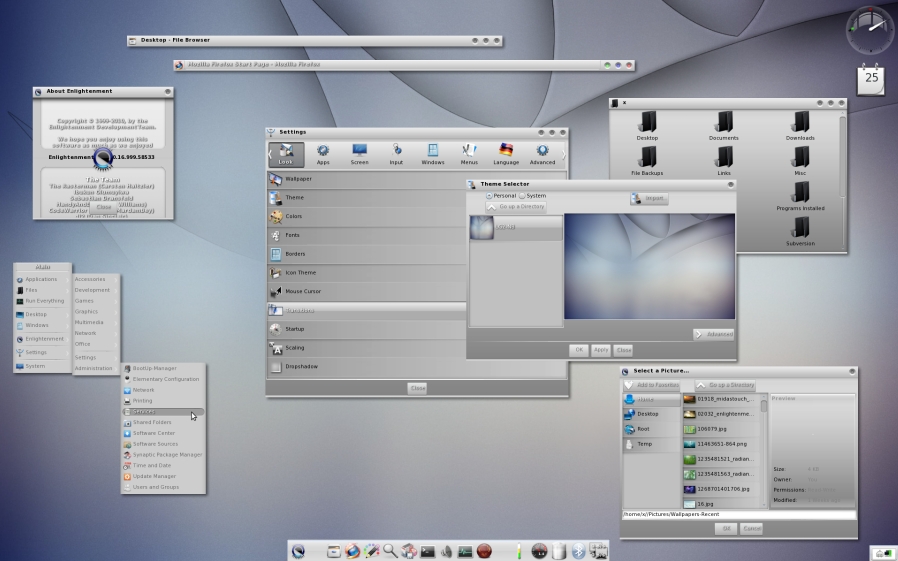The image size is (898, 561).
Task: Click the red round icon in dock
Action: coord(485,551)
